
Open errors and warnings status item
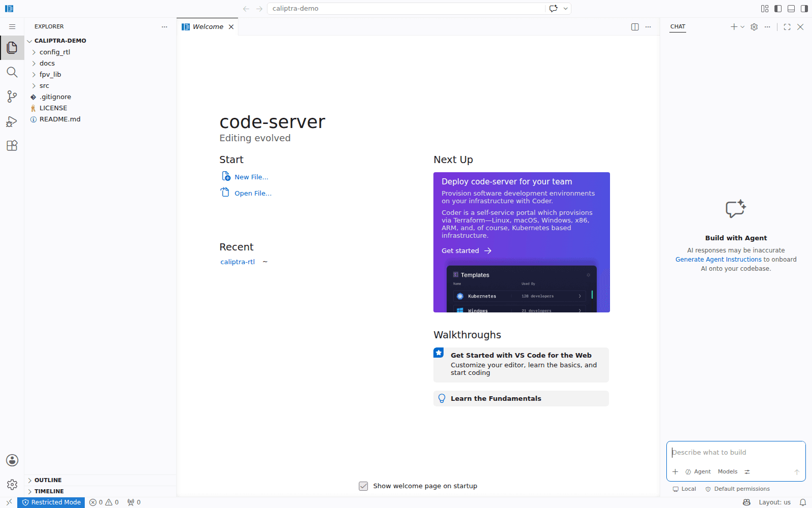tap(104, 502)
